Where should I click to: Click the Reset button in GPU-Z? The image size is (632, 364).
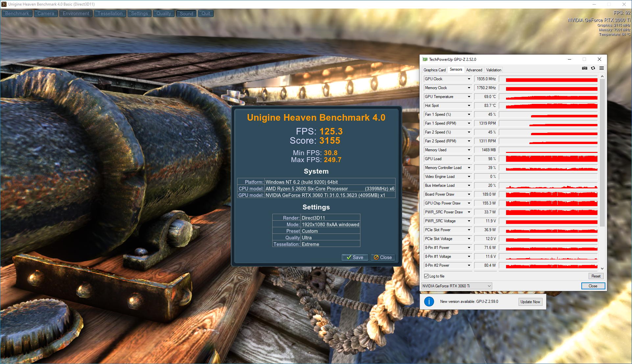pos(596,276)
